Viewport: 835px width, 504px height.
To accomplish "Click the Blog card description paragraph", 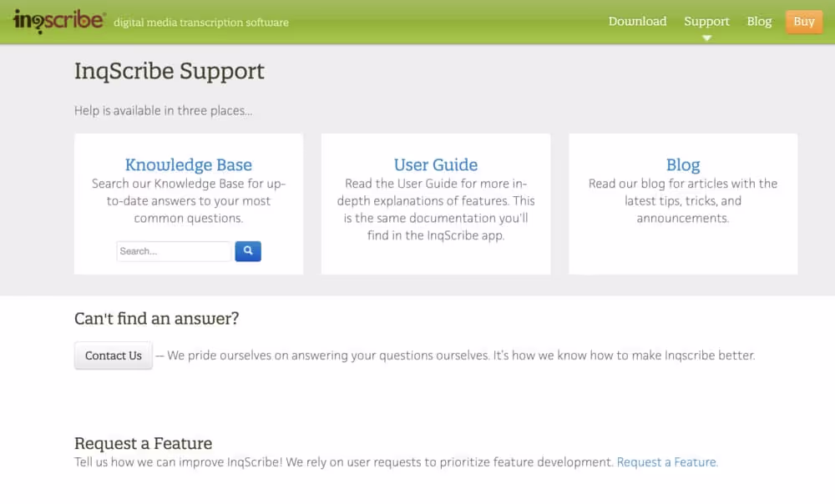I will tap(683, 200).
